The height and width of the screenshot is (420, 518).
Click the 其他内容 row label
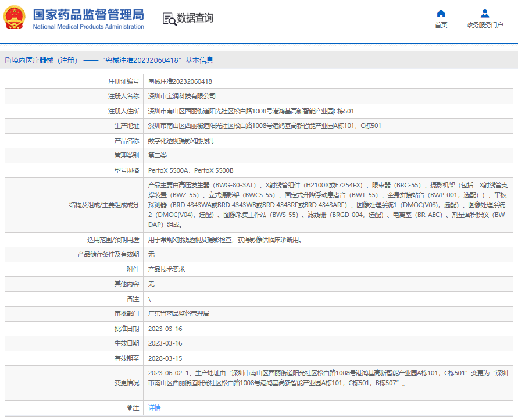(x=127, y=284)
